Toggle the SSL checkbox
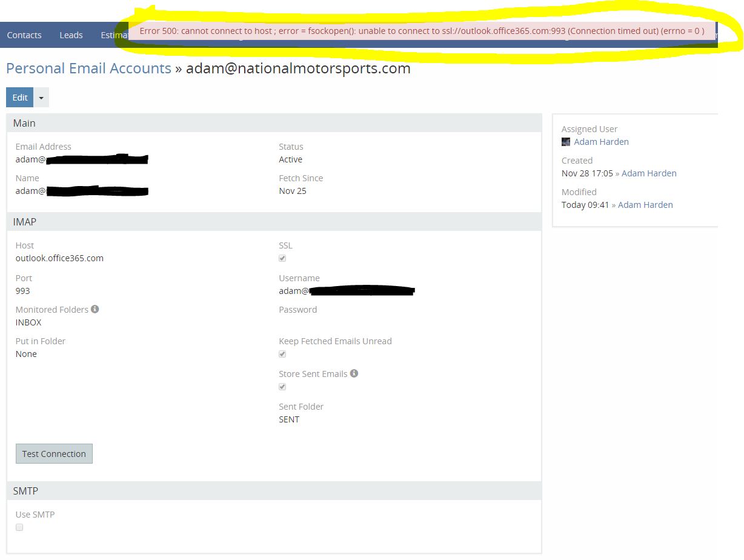Screen dimensions: 744x560 (282, 258)
